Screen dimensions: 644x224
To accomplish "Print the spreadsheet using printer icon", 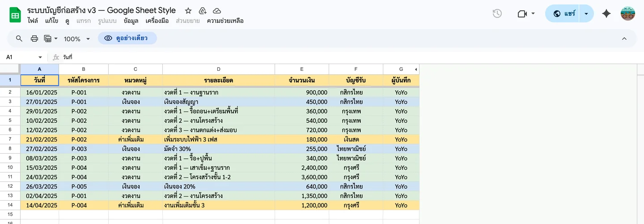I will [34, 39].
